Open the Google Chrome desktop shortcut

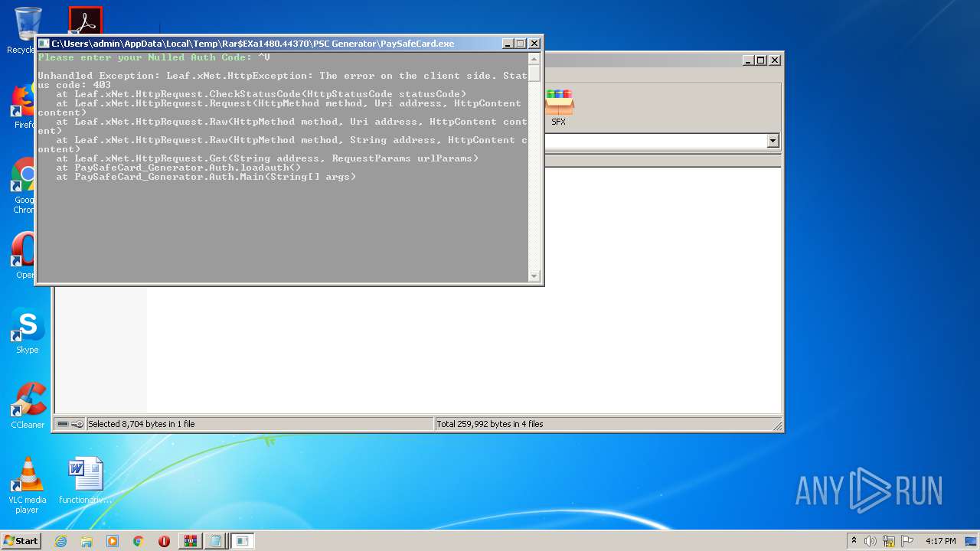click(23, 185)
